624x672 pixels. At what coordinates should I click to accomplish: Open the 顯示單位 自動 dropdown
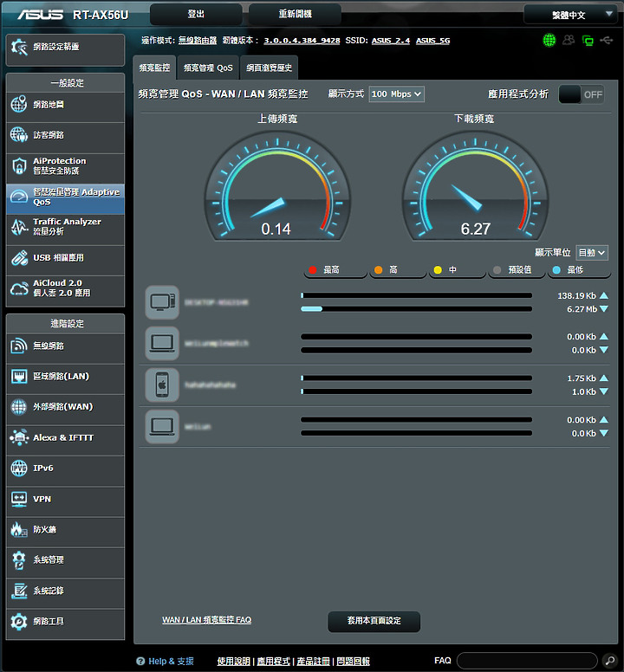point(592,252)
